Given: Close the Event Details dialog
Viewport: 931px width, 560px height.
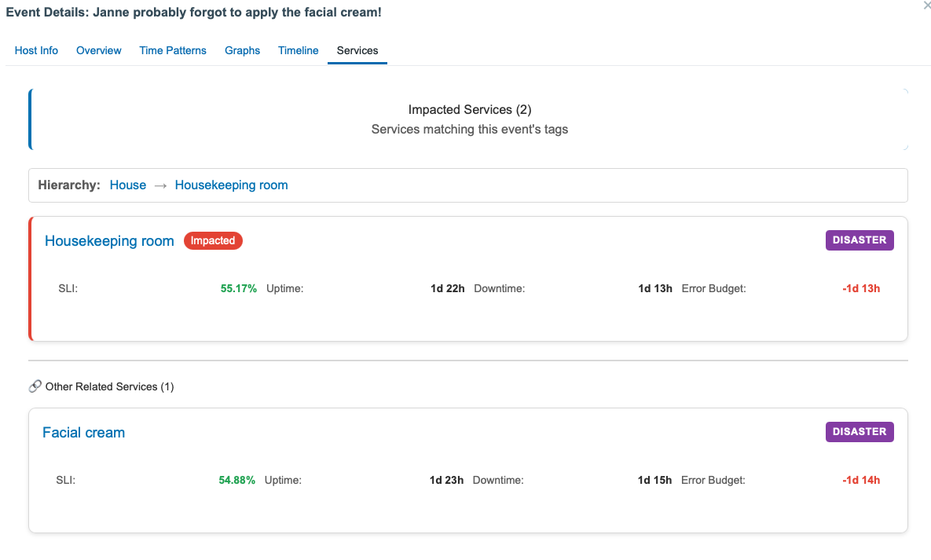Looking at the screenshot, I should (x=926, y=5).
